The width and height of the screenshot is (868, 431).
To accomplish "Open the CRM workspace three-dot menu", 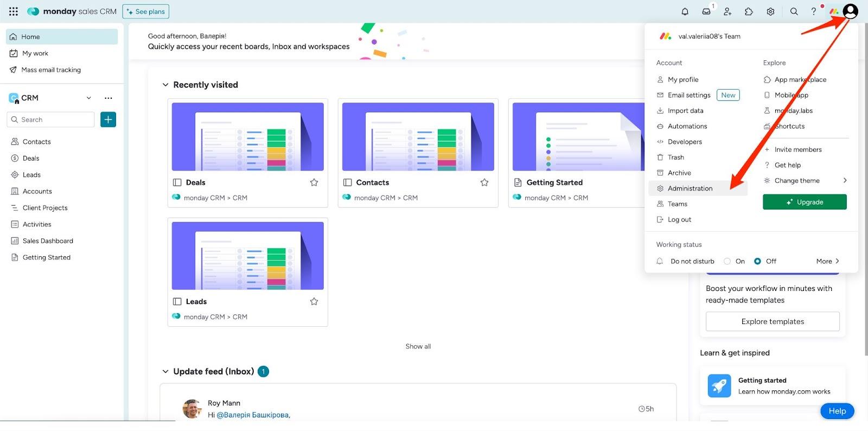I will click(x=108, y=98).
